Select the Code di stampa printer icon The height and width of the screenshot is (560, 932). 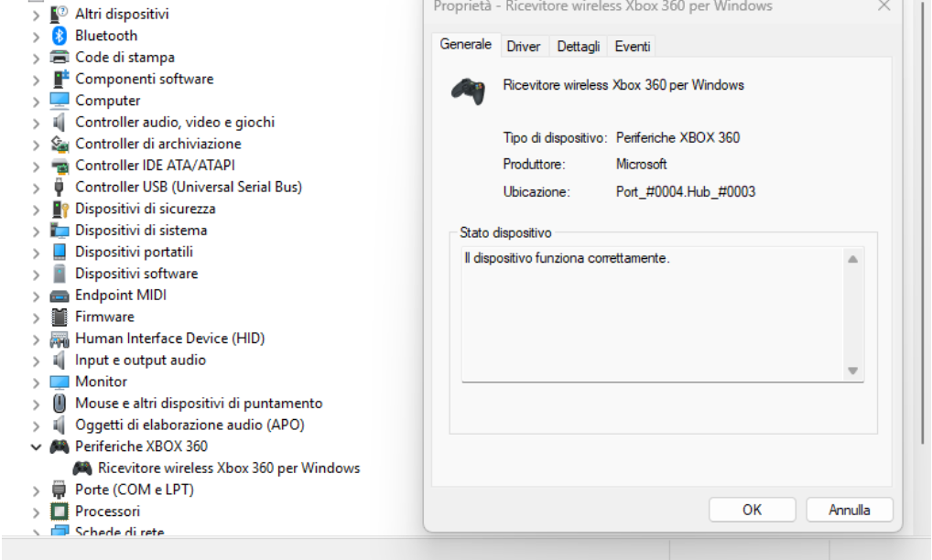point(59,57)
